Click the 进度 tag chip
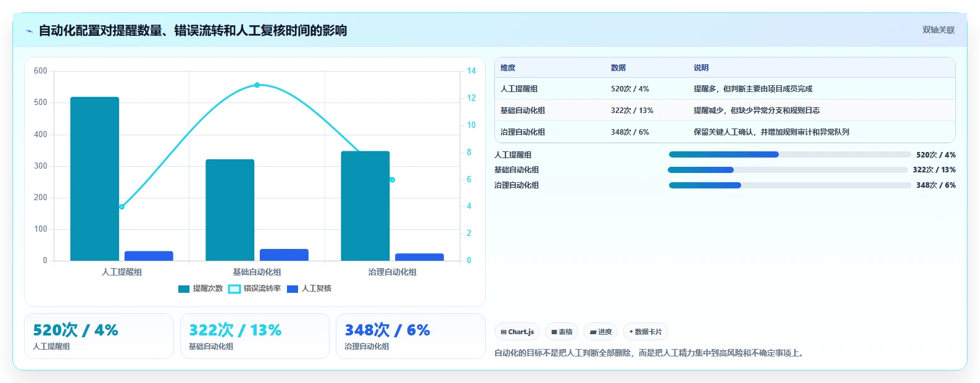This screenshot has width=980, height=383. 600,332
